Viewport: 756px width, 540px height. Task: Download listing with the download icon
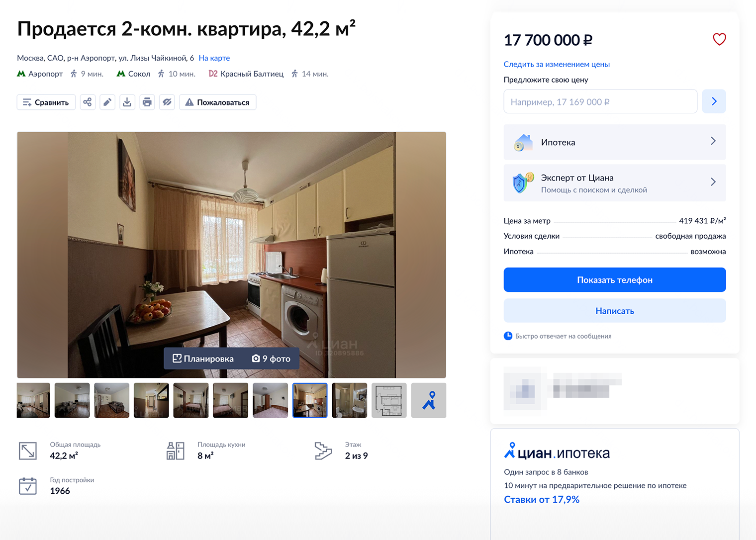tap(127, 102)
